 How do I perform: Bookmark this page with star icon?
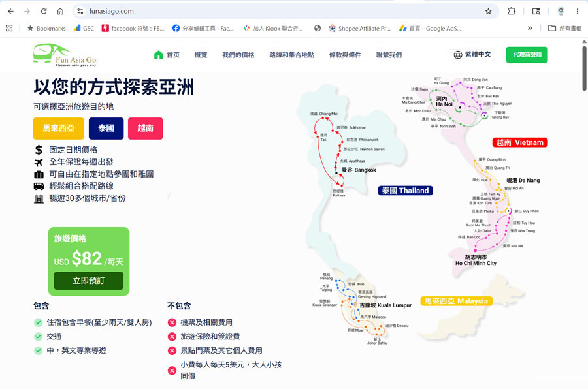[x=488, y=11]
